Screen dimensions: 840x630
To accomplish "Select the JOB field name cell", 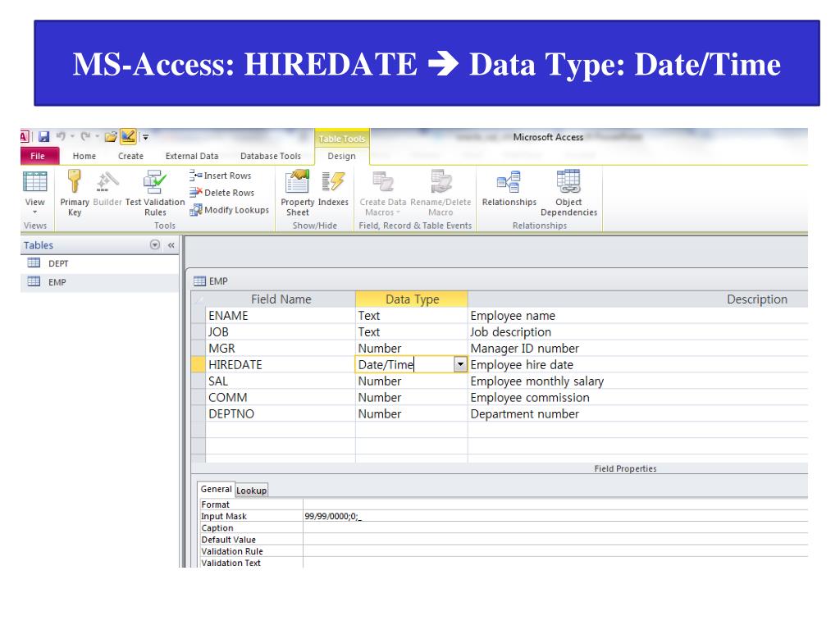I will 281,332.
